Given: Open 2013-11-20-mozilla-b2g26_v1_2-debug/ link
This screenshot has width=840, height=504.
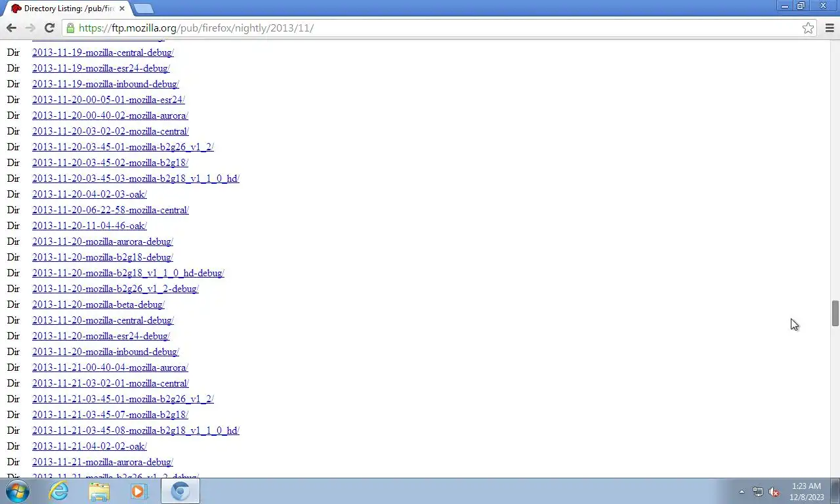Looking at the screenshot, I should click(115, 289).
